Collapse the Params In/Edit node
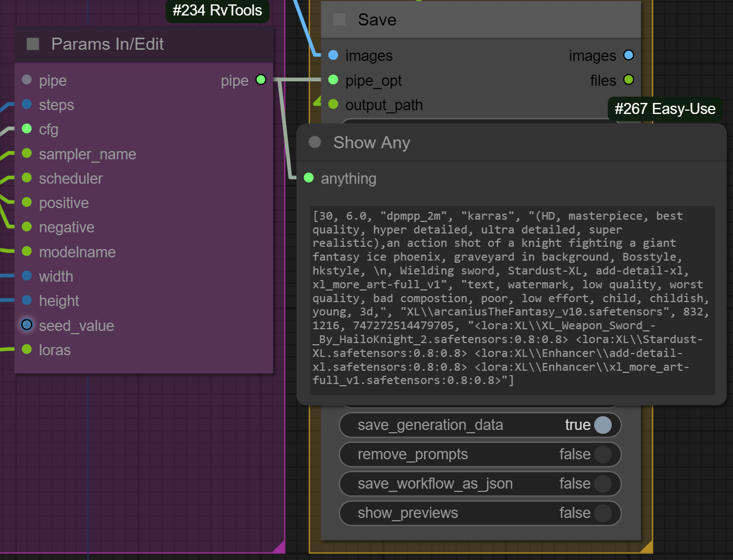The image size is (733, 560). pos(33,44)
